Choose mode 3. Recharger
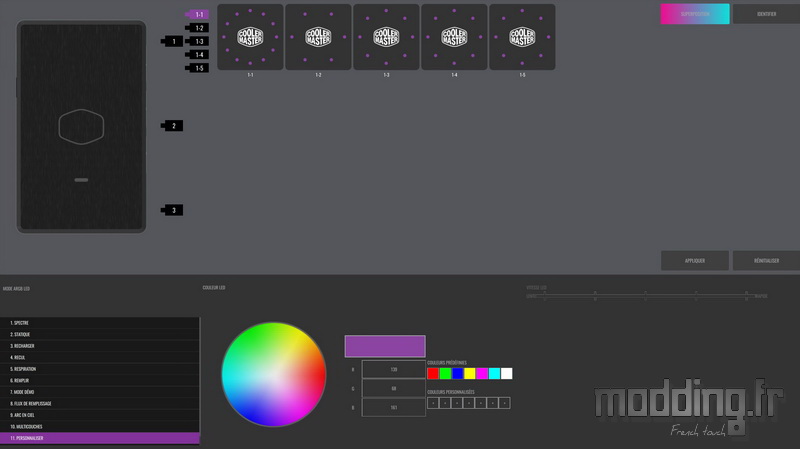 (x=100, y=345)
